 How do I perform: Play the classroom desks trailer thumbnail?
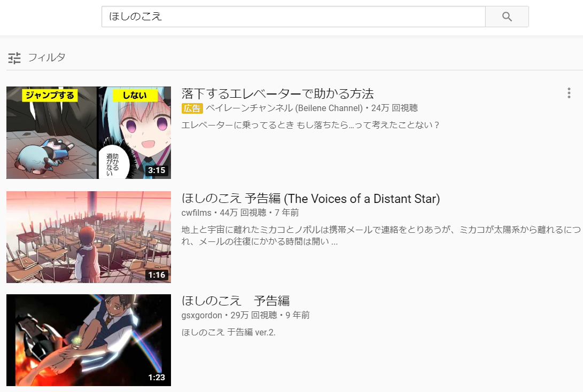[89, 237]
